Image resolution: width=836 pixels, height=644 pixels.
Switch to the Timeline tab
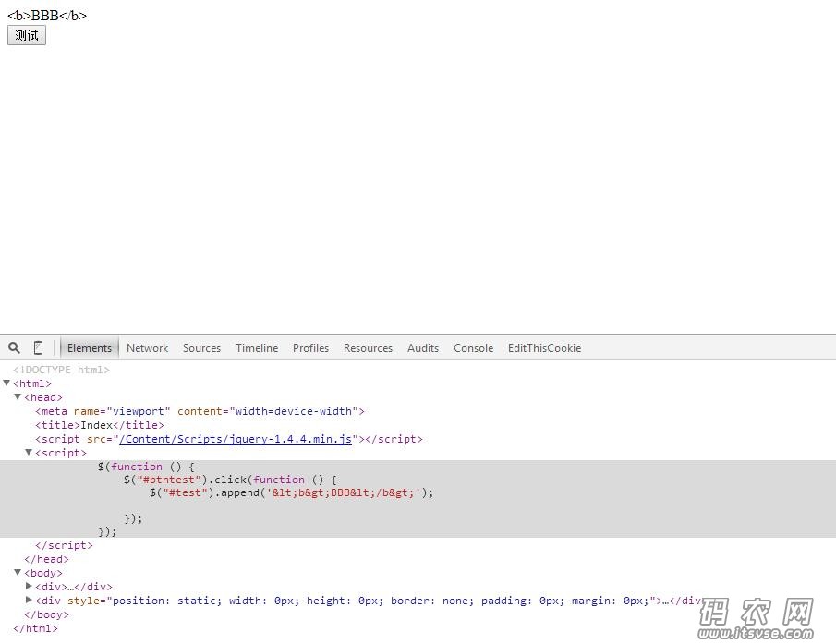click(257, 348)
